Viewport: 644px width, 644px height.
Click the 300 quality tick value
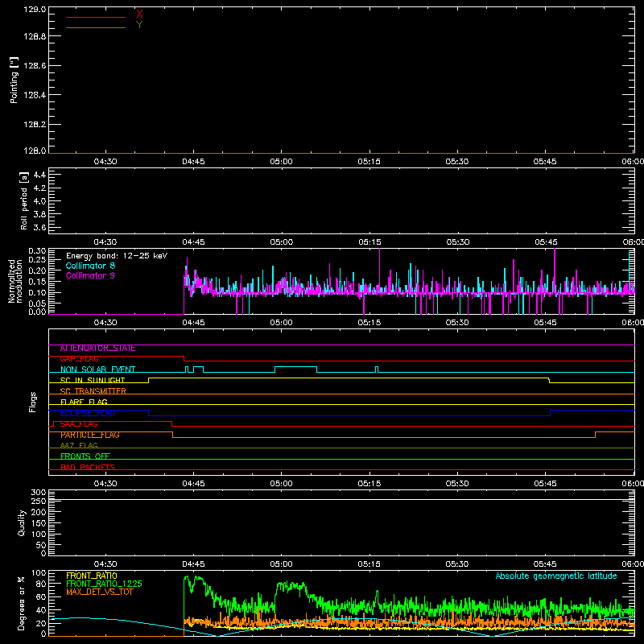(38, 493)
